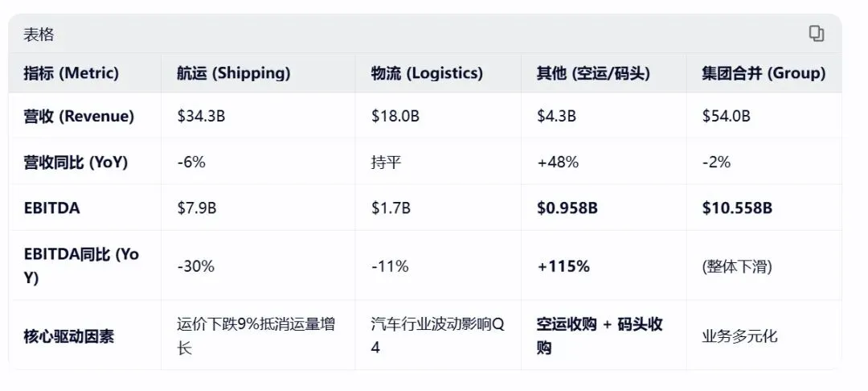Click the 其他 (空运/码头) column header
The width and height of the screenshot is (868, 391).
pos(593,73)
